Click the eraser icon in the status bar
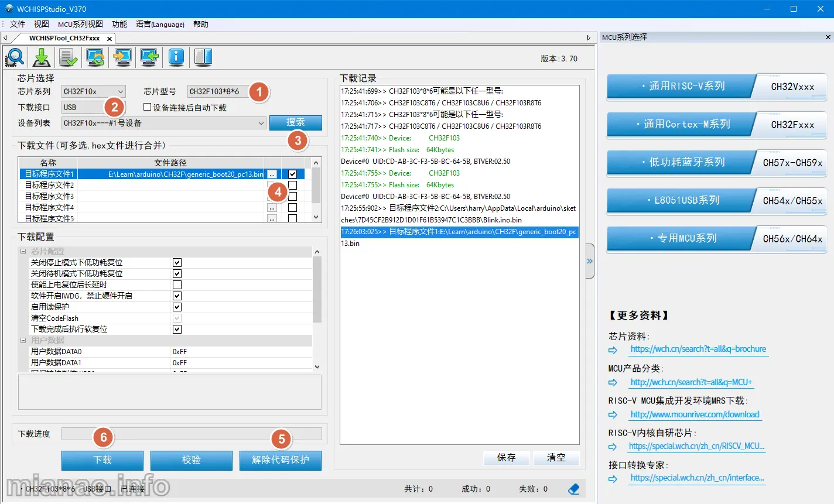Image resolution: width=834 pixels, height=504 pixels. 573,489
